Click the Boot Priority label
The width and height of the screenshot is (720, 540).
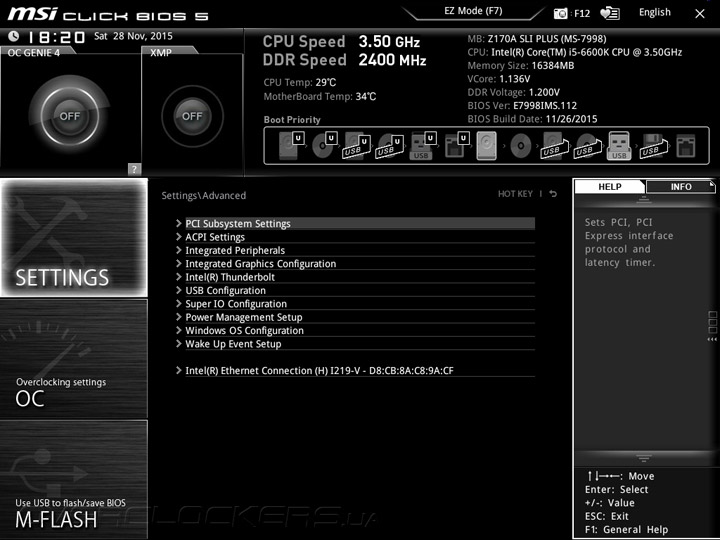pos(292,119)
